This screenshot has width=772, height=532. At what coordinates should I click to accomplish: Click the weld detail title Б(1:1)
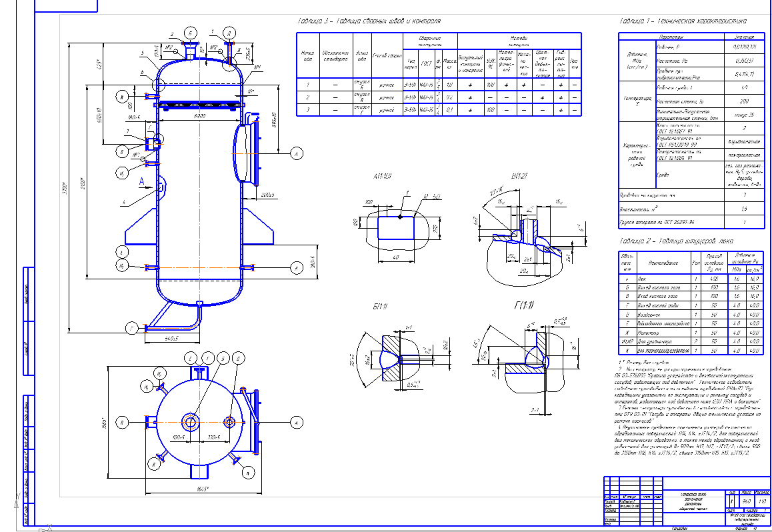click(380, 306)
